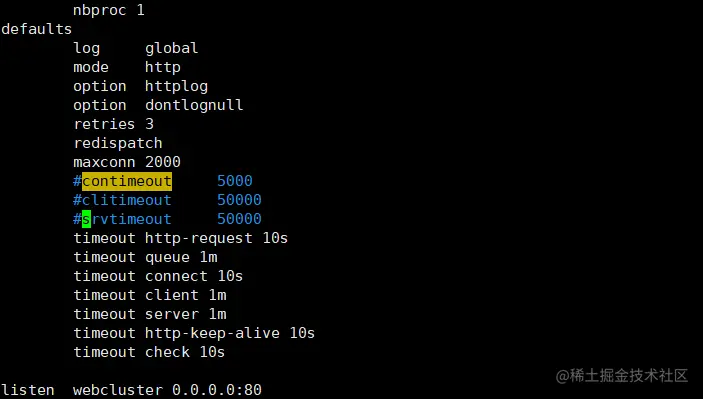Click the 50000 value after srvtimeout
The height and width of the screenshot is (399, 703).
coord(239,219)
